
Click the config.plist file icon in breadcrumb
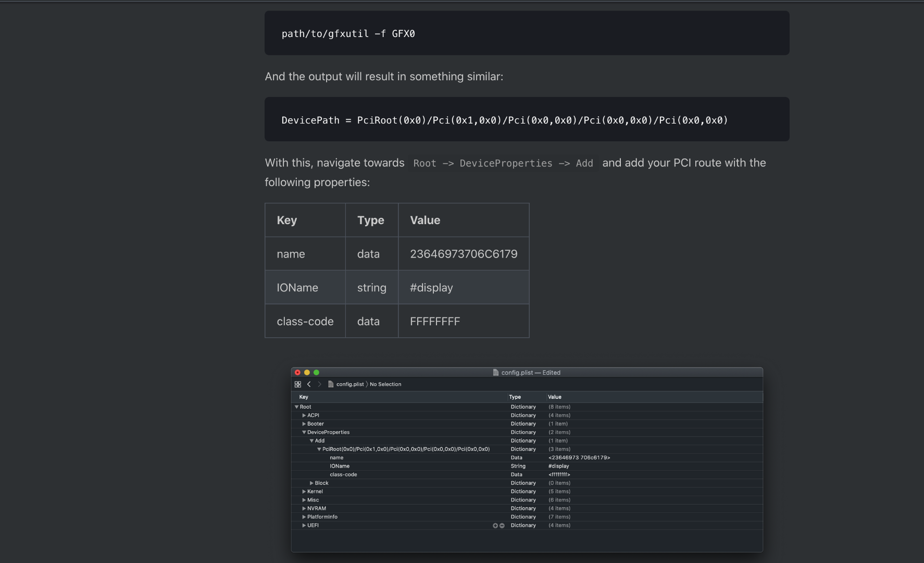tap(331, 384)
